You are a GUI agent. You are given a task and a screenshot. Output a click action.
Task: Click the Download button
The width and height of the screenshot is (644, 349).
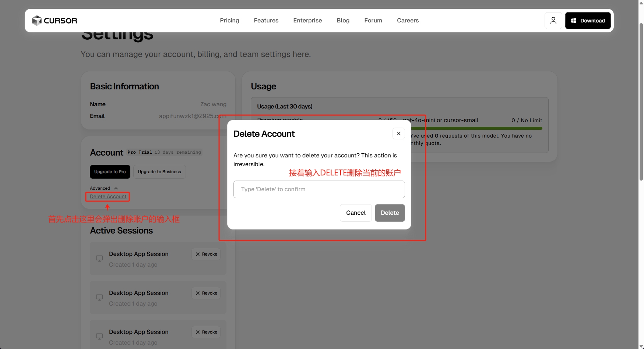coord(588,21)
